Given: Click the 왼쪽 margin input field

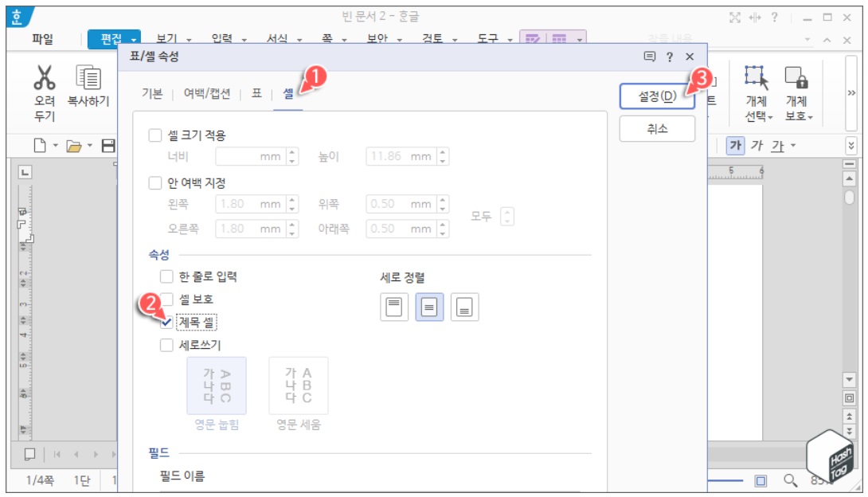Looking at the screenshot, I should (x=252, y=204).
